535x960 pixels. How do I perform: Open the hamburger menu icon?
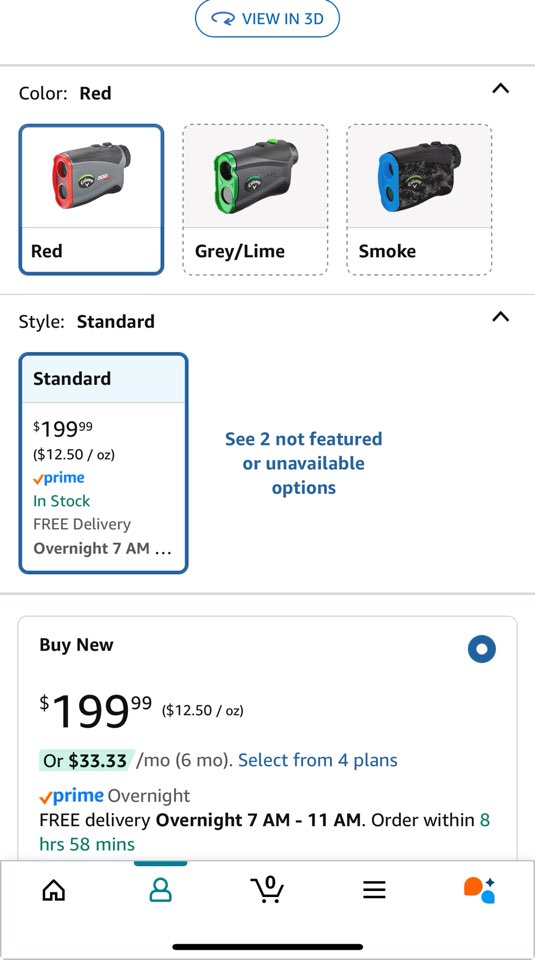[x=374, y=890]
